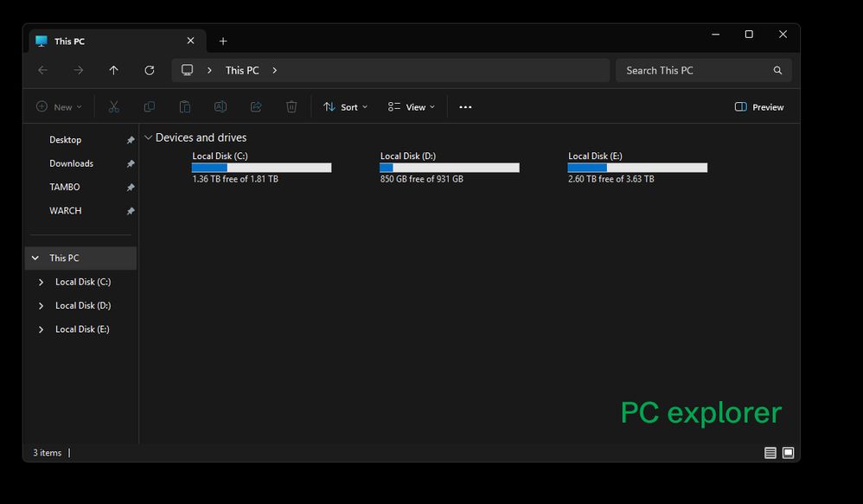The width and height of the screenshot is (863, 504).
Task: Click chevron before This PC in address bar
Action: 209,70
